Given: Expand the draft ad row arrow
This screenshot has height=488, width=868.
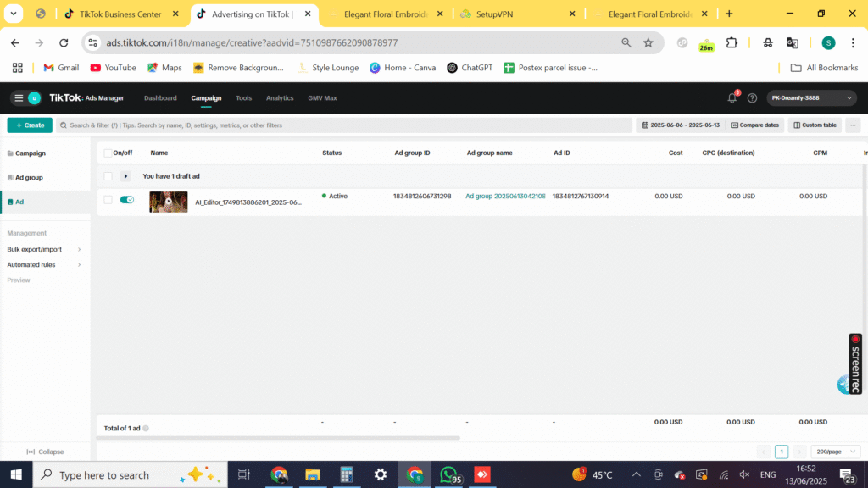Looking at the screenshot, I should [126, 176].
